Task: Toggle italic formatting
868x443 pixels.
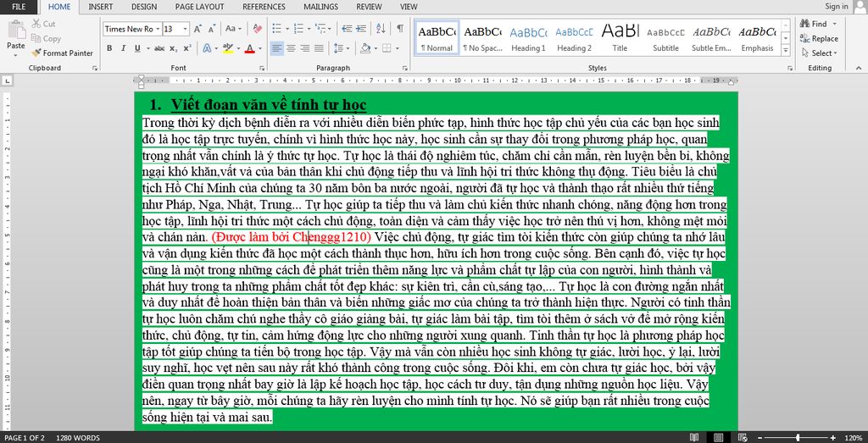Action: pos(123,48)
